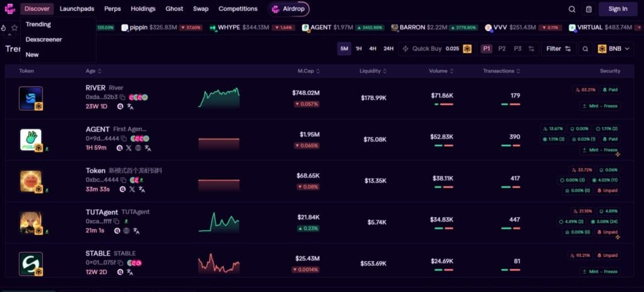Select the 1H timeframe
Viewport: 644px width, 292px height.
pos(358,49)
